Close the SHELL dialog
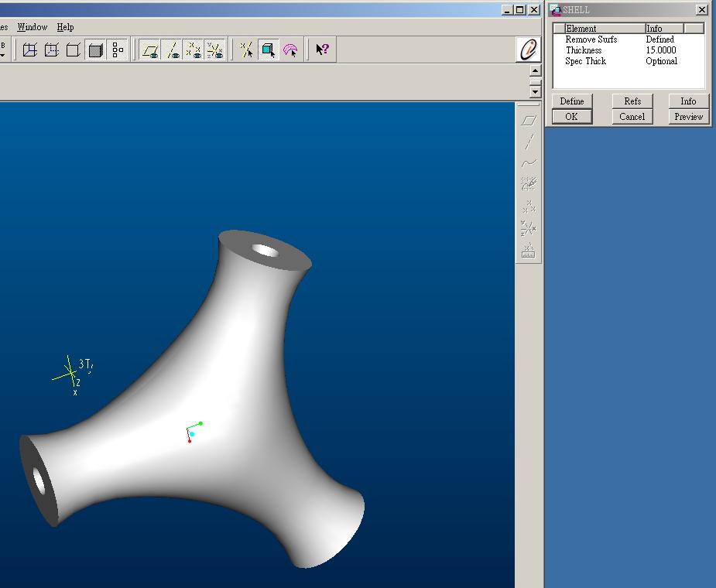 [x=702, y=9]
